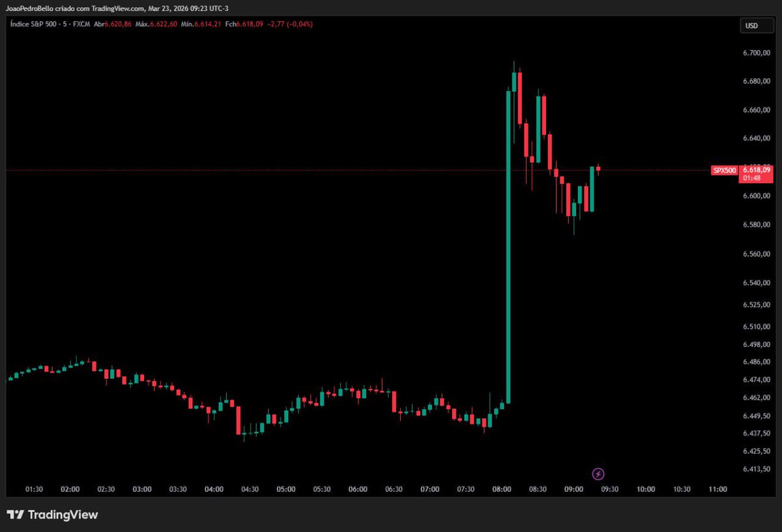
Task: Click the 6.437,50 price axis label
Action: pyautogui.click(x=757, y=433)
